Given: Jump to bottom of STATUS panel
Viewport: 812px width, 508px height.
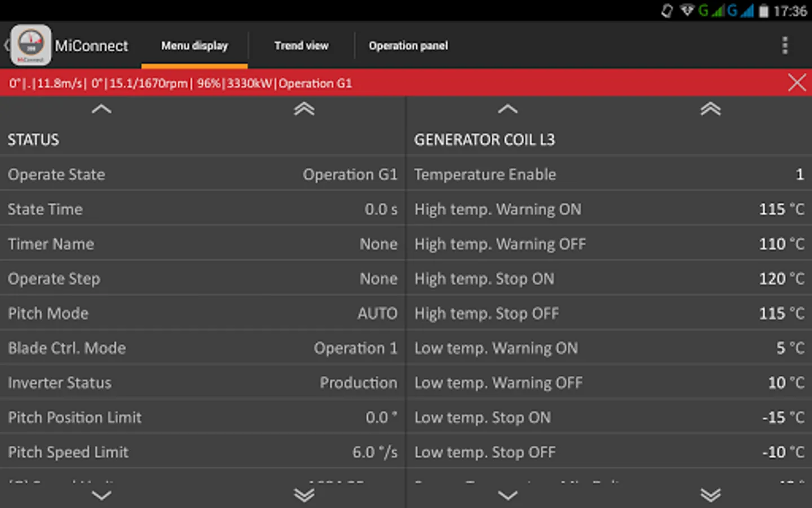Looking at the screenshot, I should point(304,495).
